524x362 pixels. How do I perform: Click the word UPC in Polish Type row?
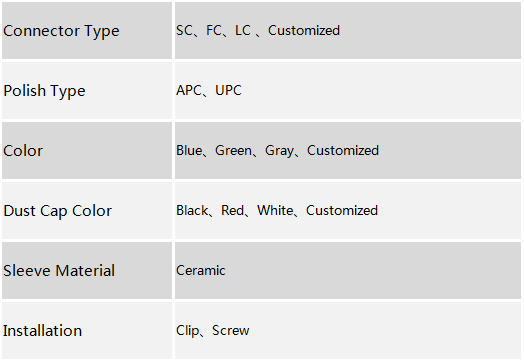click(x=228, y=91)
